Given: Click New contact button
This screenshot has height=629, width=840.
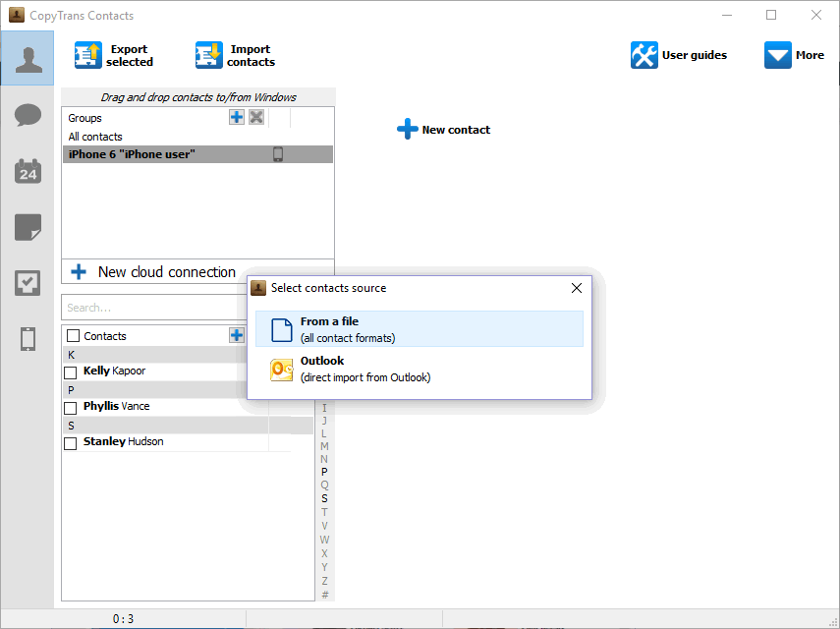Looking at the screenshot, I should (443, 129).
